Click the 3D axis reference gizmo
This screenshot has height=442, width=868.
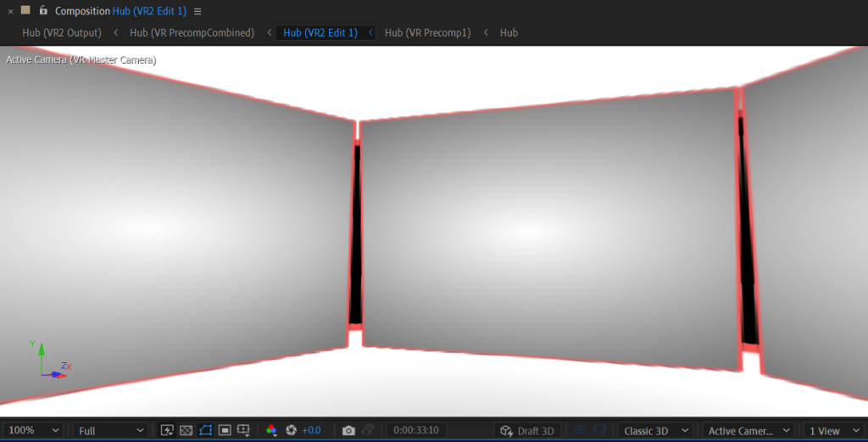point(50,361)
